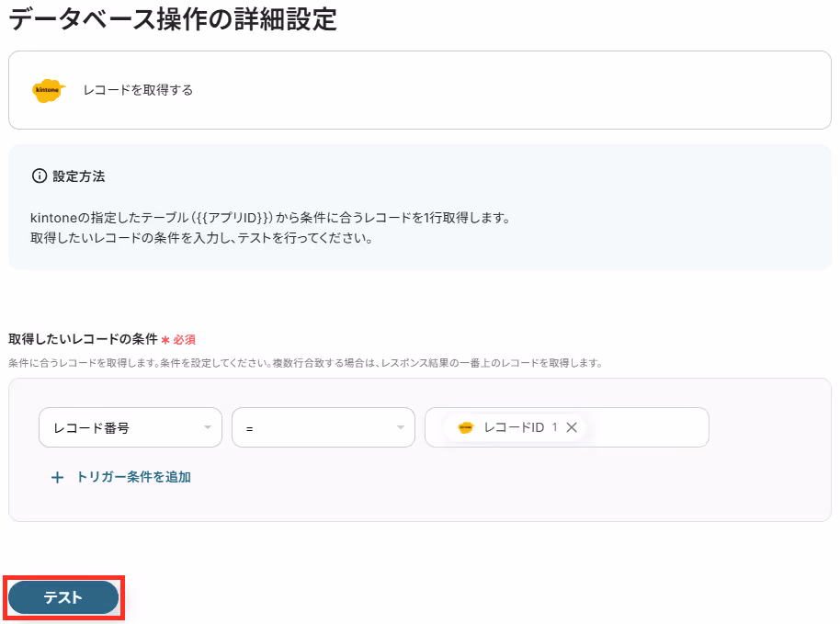Click the レコードを取得する action card
The width and height of the screenshot is (840, 624).
tap(419, 90)
